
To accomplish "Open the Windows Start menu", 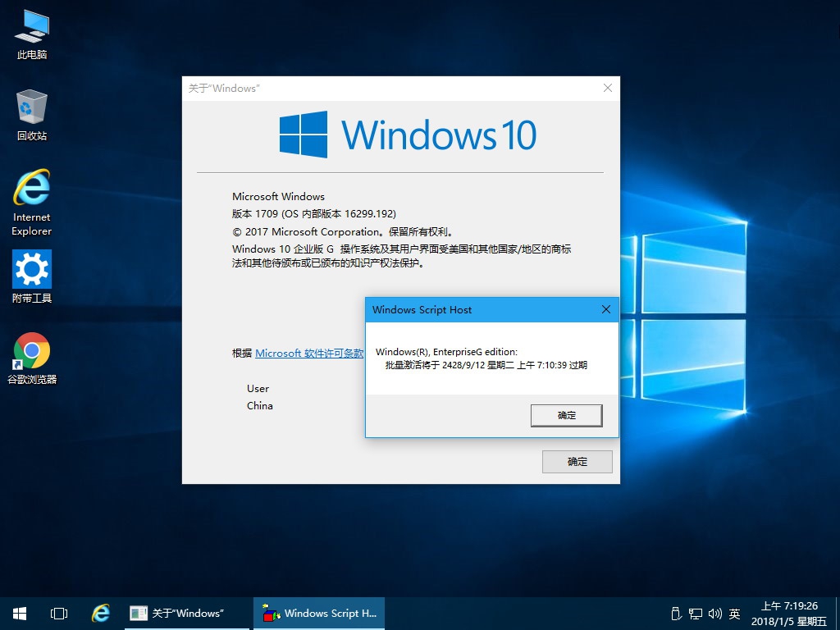I will 20,614.
